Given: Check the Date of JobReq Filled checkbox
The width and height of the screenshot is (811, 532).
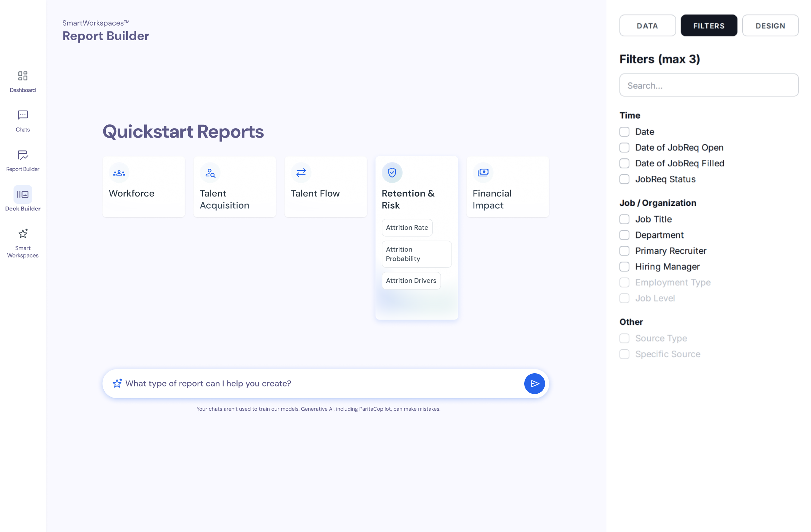Looking at the screenshot, I should (x=624, y=163).
